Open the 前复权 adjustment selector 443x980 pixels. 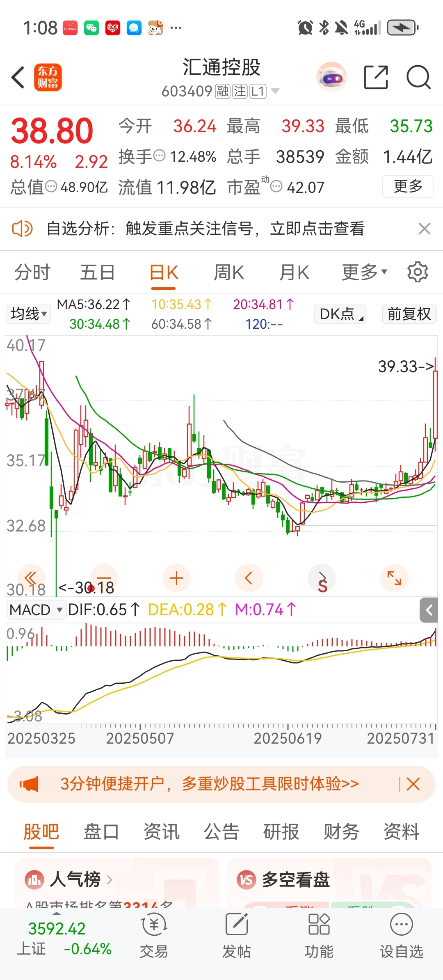coord(409,314)
